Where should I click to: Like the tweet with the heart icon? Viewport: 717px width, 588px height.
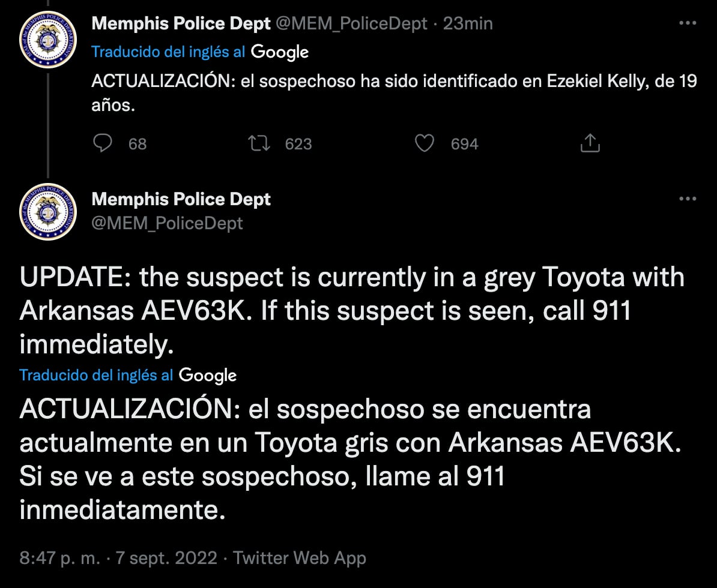tap(425, 143)
